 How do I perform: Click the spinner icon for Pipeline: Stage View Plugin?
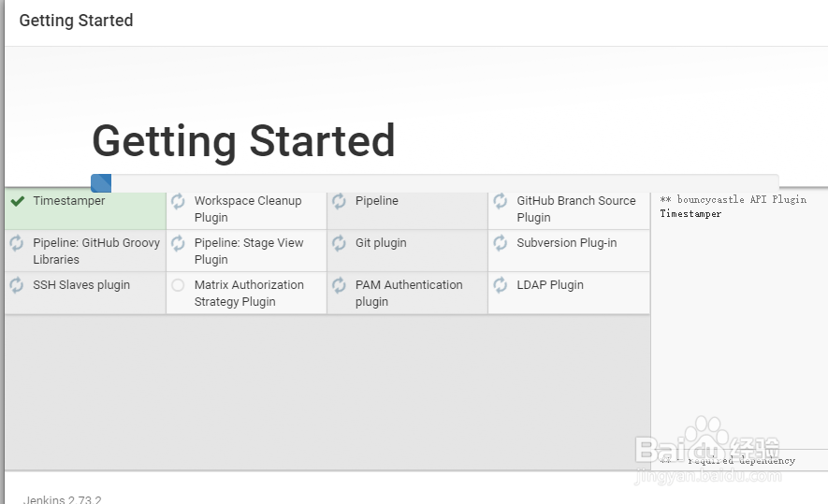click(x=178, y=243)
